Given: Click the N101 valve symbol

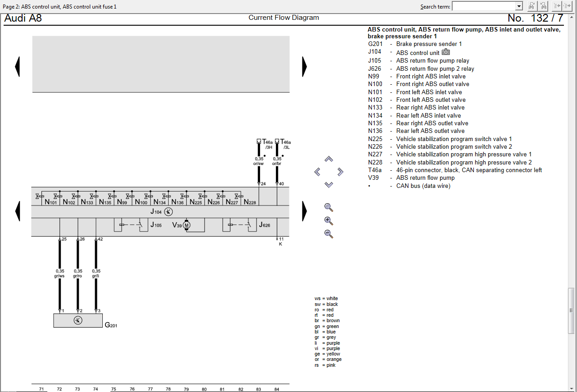Looking at the screenshot, I should tap(39, 196).
